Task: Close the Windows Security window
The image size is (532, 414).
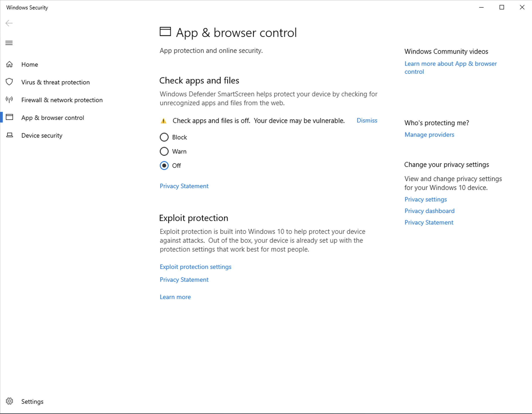Action: 522,7
